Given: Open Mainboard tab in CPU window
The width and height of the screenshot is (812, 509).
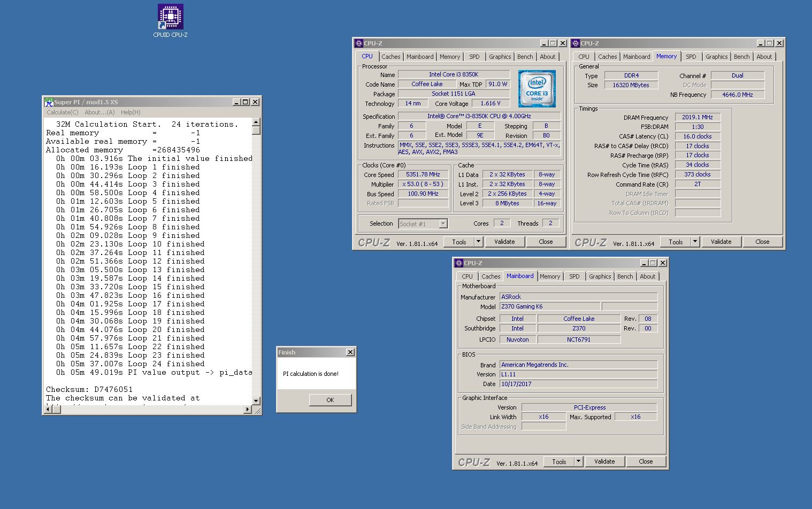Looking at the screenshot, I should pyautogui.click(x=420, y=57).
